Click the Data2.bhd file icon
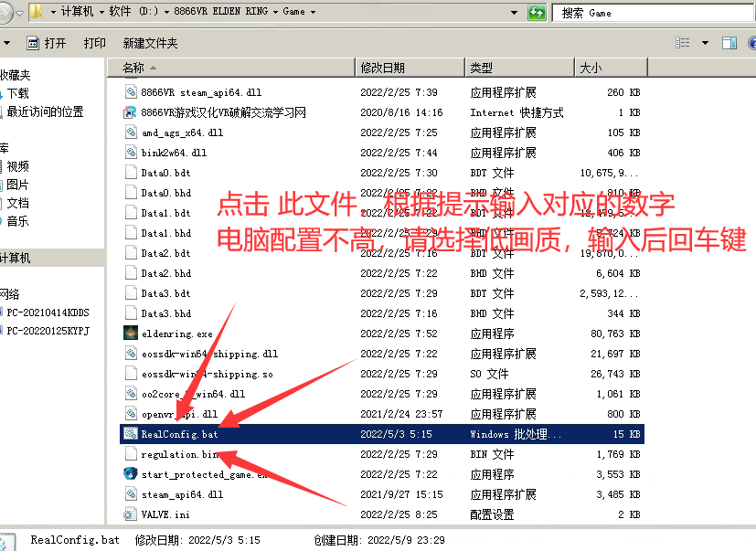Screen dimensions: 756x551 [131, 273]
